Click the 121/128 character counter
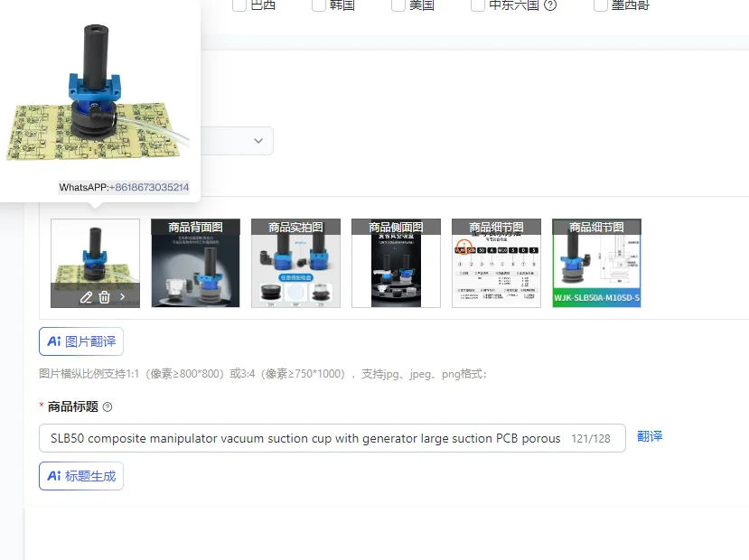Image resolution: width=749 pixels, height=560 pixels. pos(591,439)
